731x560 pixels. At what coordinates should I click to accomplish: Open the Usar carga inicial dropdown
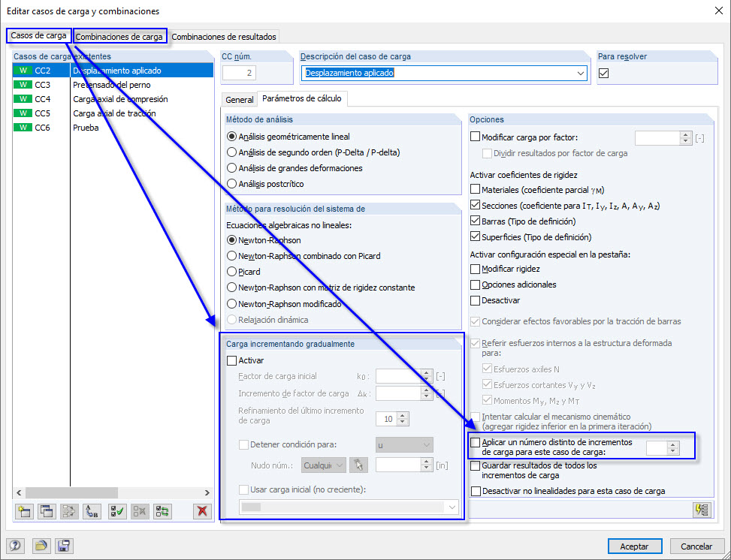pos(349,507)
